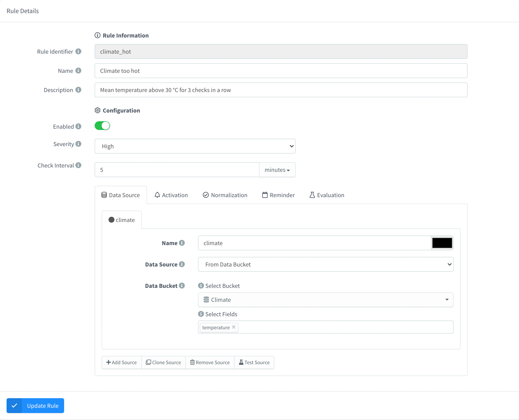The image size is (519, 420).
Task: Click the Update Rule button
Action: 35,405
